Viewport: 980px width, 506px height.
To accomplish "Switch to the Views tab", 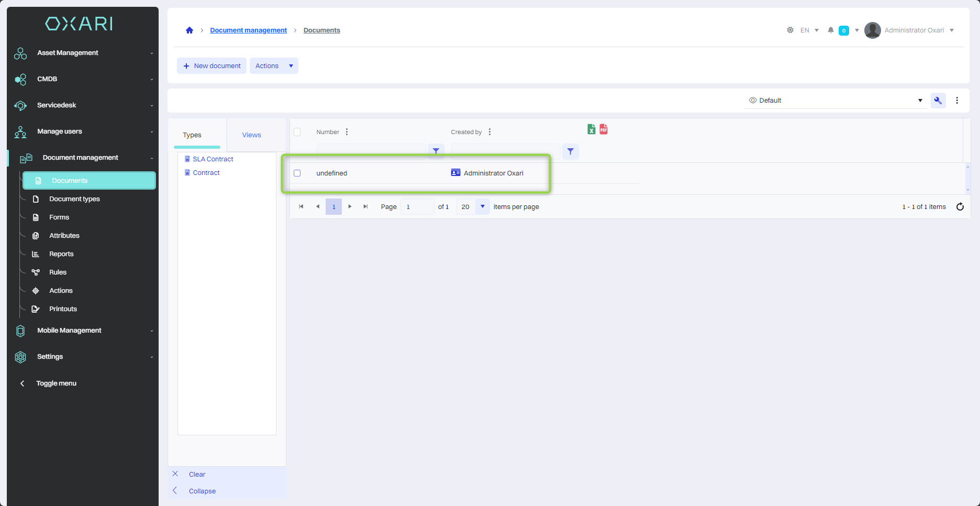I will click(251, 135).
